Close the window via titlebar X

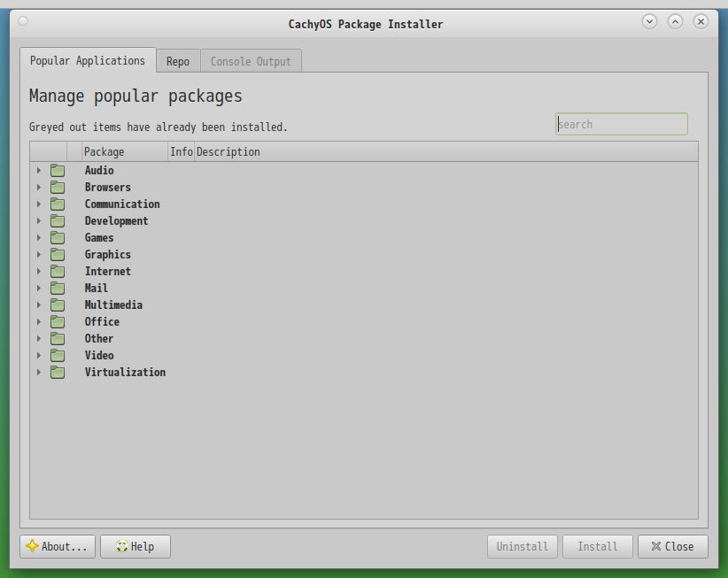point(701,21)
